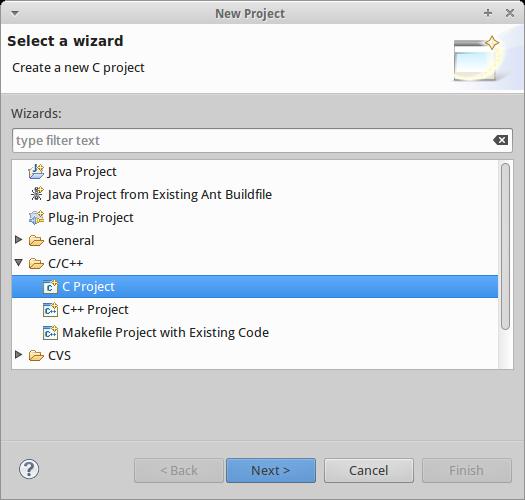
Task: Select the C++ Project icon
Action: [x=50, y=310]
